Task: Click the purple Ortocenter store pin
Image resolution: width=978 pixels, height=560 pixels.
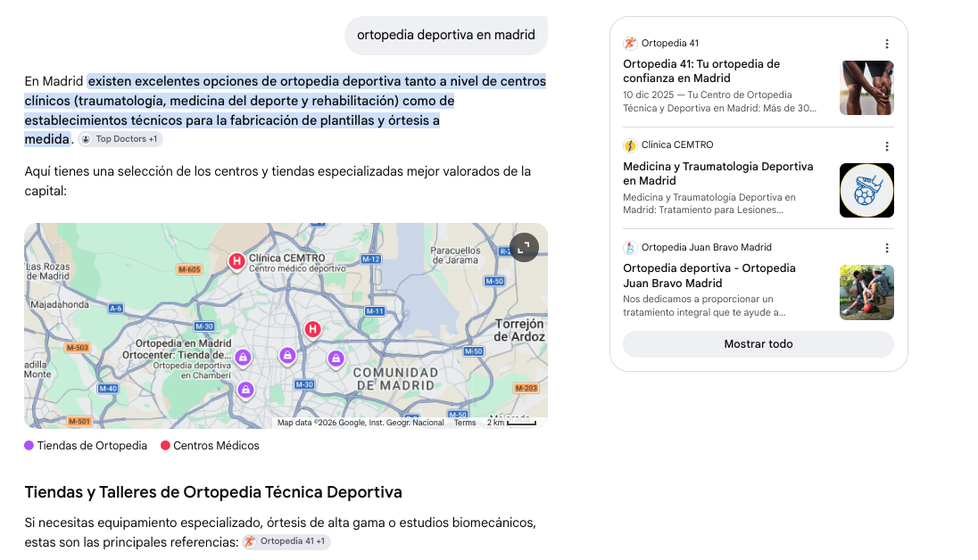Action: (244, 358)
